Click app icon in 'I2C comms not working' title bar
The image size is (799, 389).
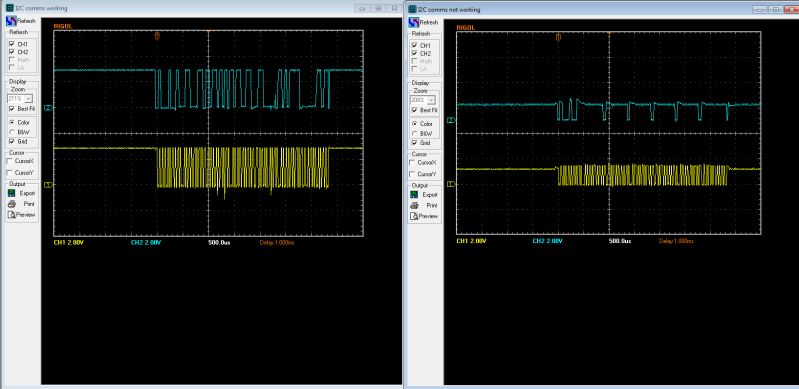click(x=413, y=9)
